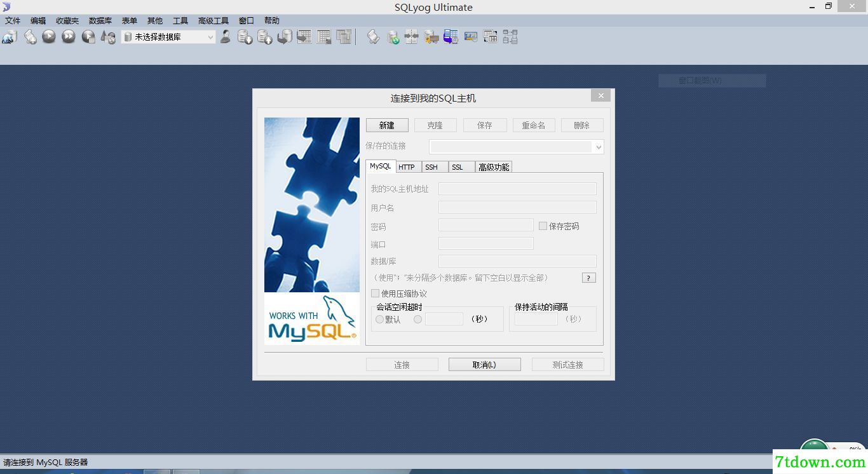Open the 帮助 menu
Image resolution: width=868 pixels, height=474 pixels.
click(x=272, y=21)
